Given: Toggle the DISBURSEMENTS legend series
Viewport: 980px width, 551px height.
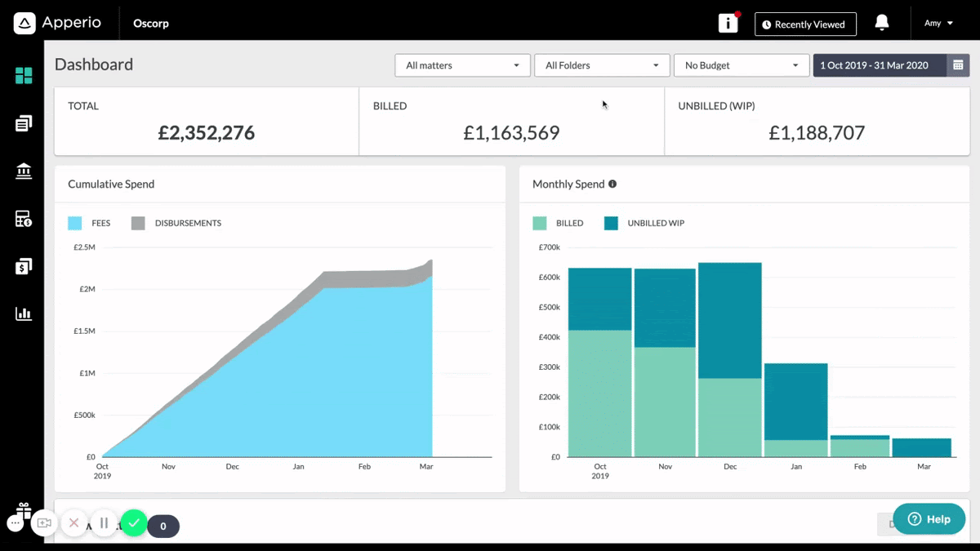Looking at the screenshot, I should click(x=176, y=223).
